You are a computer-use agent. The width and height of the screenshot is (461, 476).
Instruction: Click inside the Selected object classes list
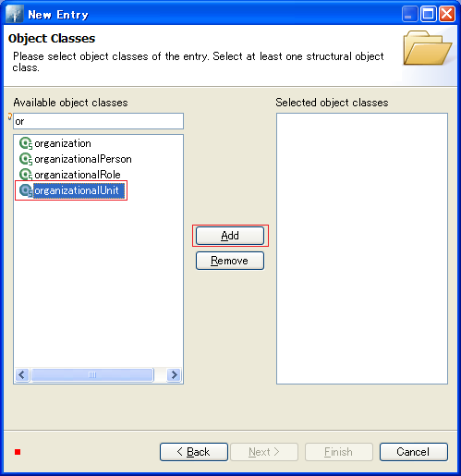362,249
